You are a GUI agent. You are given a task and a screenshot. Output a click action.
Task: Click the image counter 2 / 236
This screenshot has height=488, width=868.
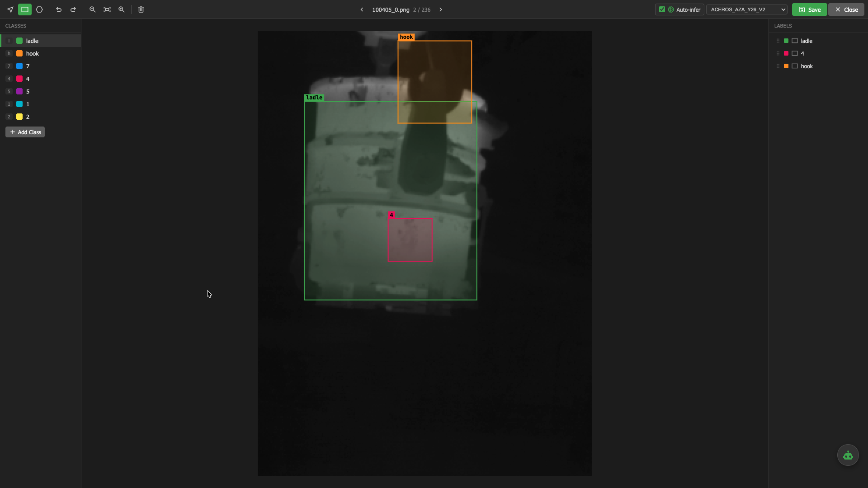pos(421,9)
